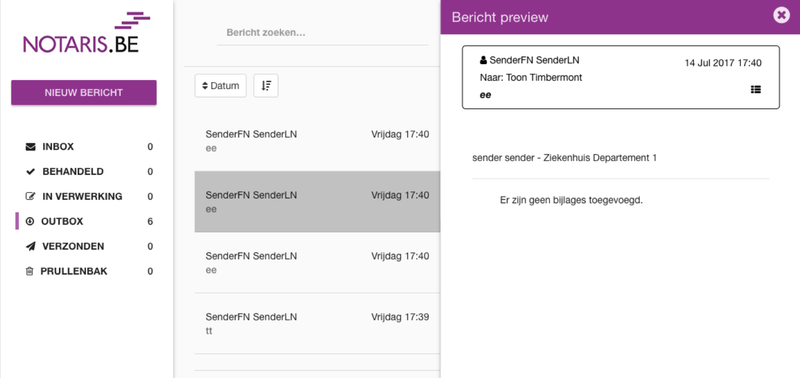The width and height of the screenshot is (800, 378).
Task: Open the Datum sort dropdown
Action: tap(220, 86)
